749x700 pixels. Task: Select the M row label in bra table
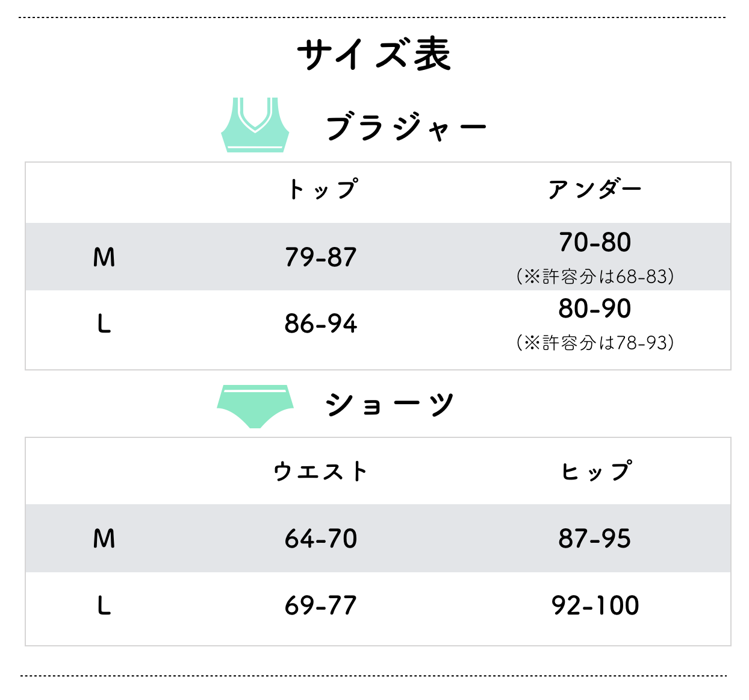(104, 258)
